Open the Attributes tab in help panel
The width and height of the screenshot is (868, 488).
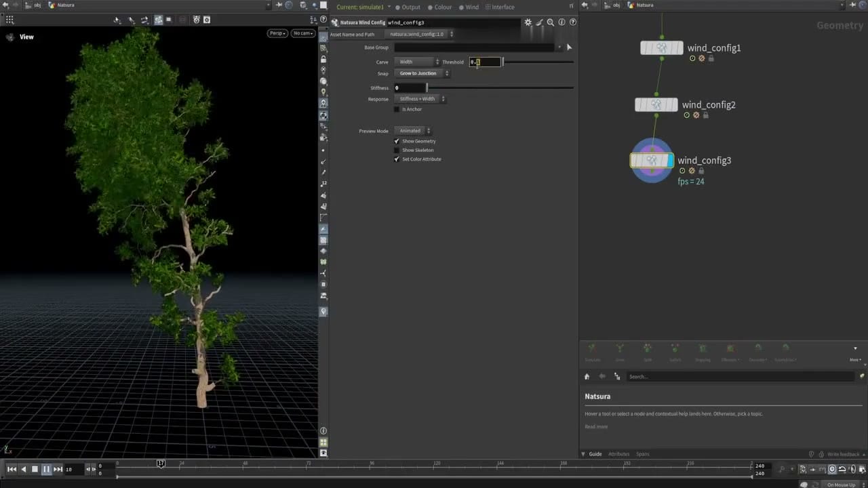coord(618,454)
